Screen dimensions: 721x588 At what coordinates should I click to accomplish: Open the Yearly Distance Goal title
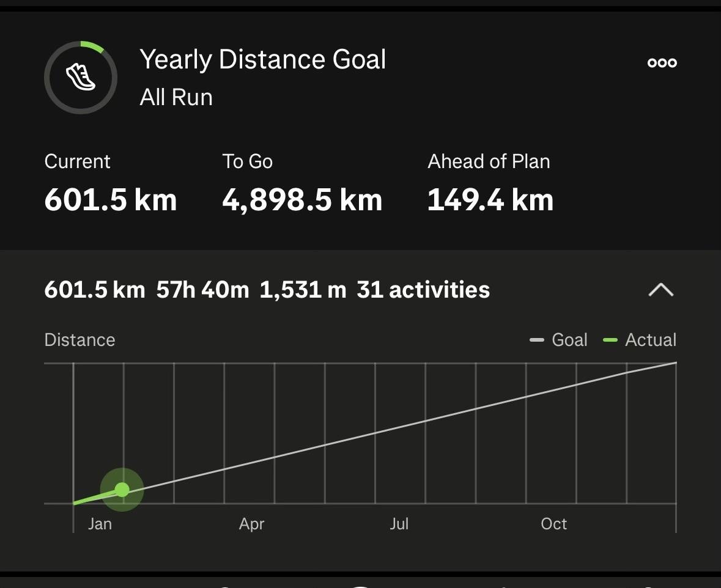[x=263, y=60]
